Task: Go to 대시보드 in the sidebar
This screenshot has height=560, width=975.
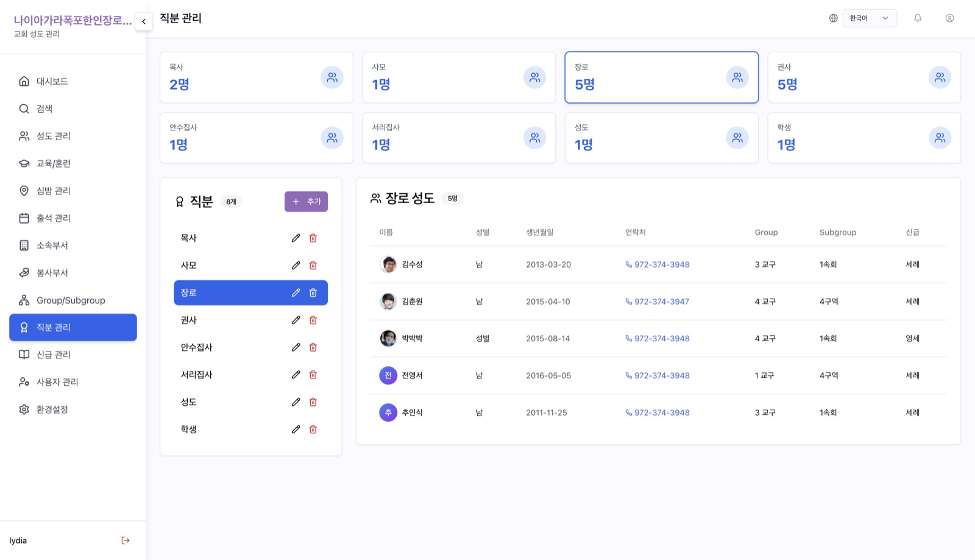Action: click(73, 81)
